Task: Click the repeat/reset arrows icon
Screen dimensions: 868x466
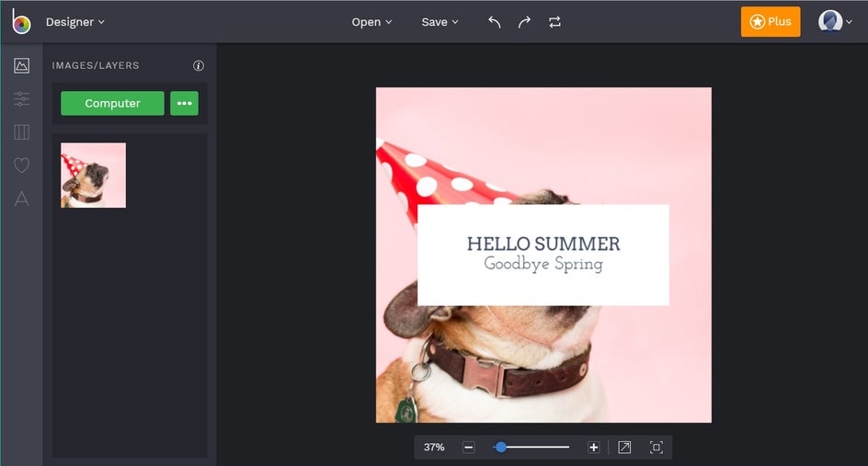Action: (x=554, y=22)
